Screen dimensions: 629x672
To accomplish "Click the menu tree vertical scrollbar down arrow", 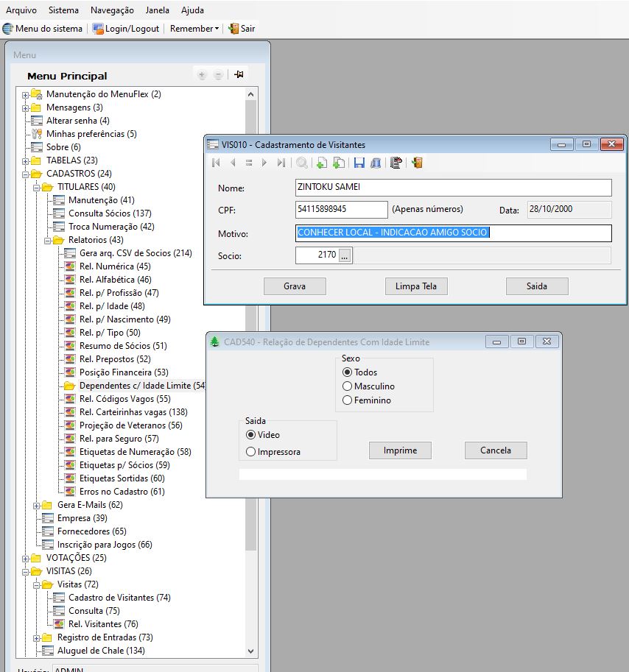I will click(x=250, y=651).
